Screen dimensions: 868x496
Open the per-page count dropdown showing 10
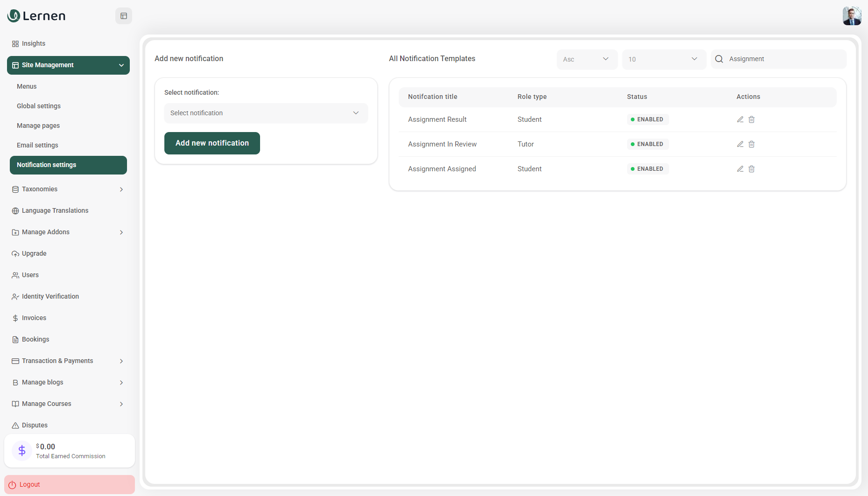click(663, 59)
